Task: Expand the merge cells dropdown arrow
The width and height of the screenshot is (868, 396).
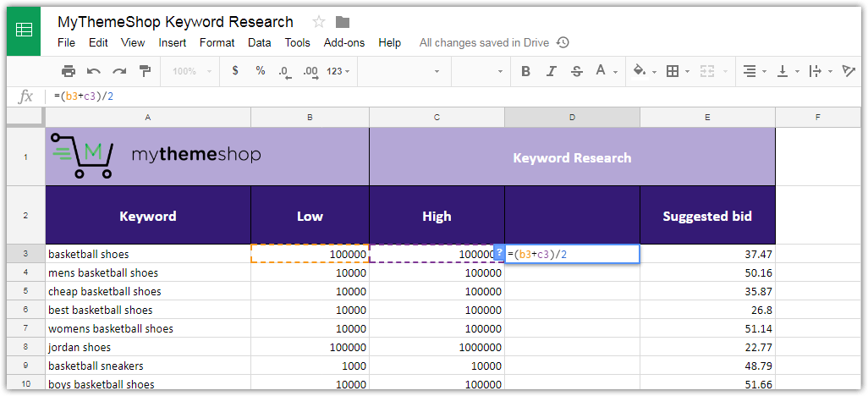Action: [725, 72]
